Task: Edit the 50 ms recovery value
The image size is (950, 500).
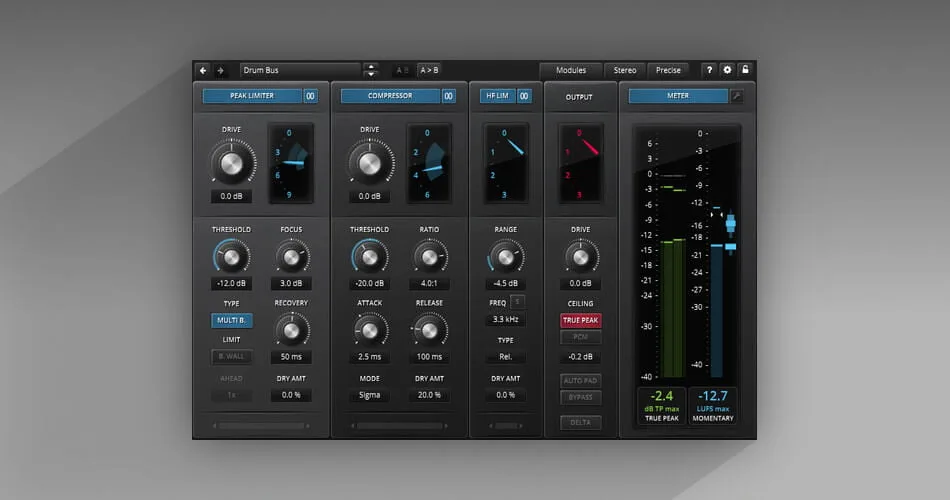Action: tap(291, 357)
